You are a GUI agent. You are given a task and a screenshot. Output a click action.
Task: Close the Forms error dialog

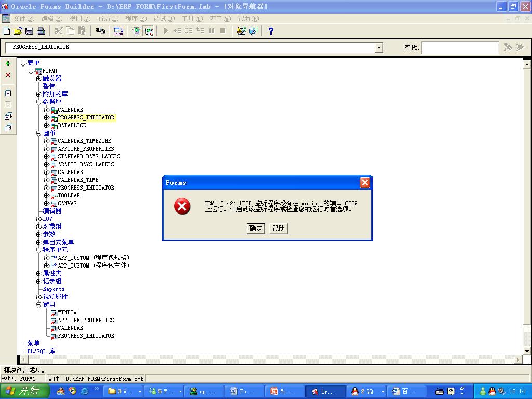click(365, 183)
